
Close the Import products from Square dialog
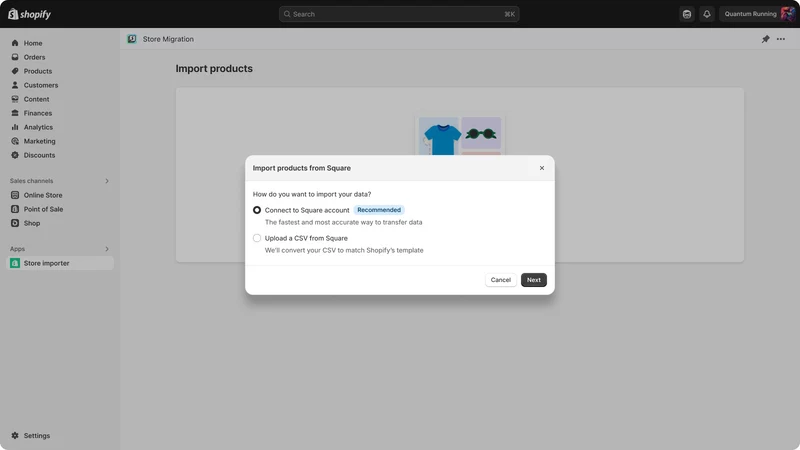click(x=542, y=168)
